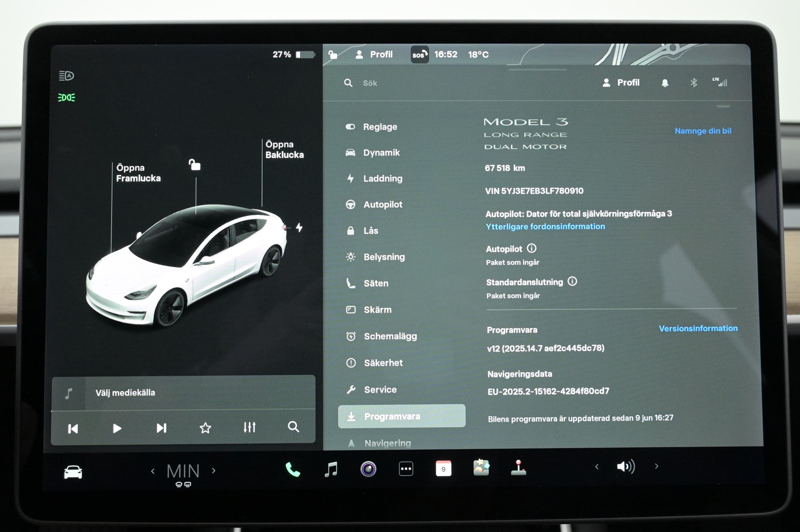Open the calendar app showing 9
Image resolution: width=800 pixels, height=532 pixels.
[443, 469]
